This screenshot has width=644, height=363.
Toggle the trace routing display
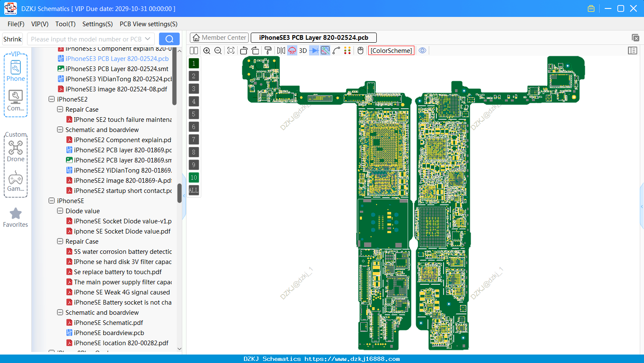coord(325,50)
